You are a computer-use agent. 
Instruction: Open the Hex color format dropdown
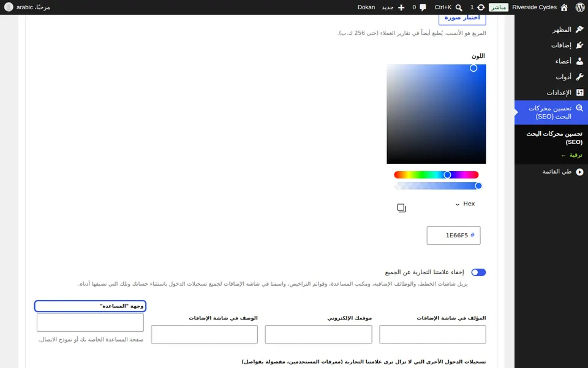tap(465, 204)
